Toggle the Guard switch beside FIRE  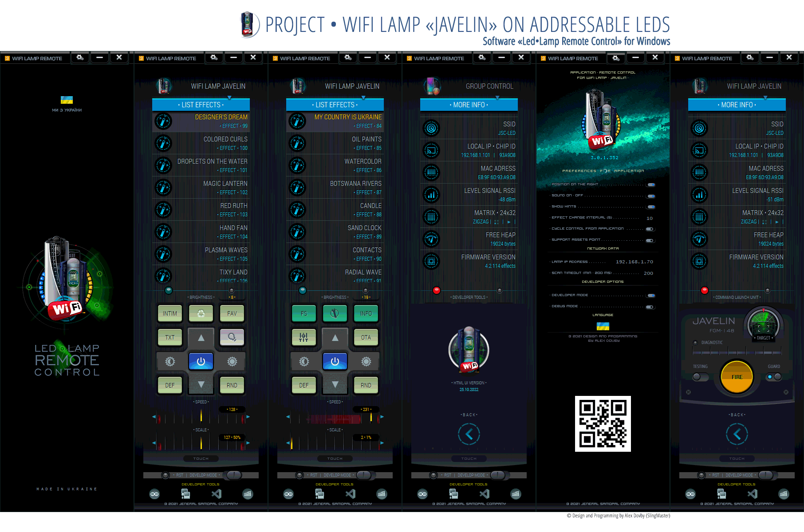click(x=774, y=377)
